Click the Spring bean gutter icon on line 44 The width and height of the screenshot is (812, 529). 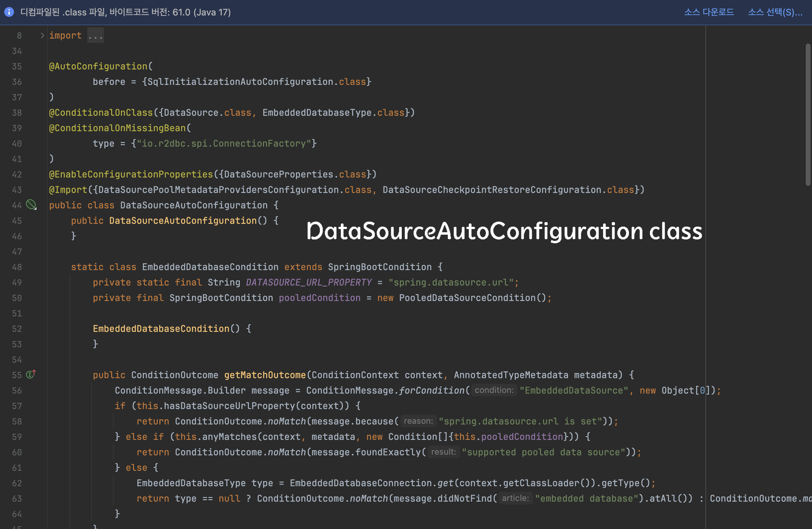coord(31,205)
